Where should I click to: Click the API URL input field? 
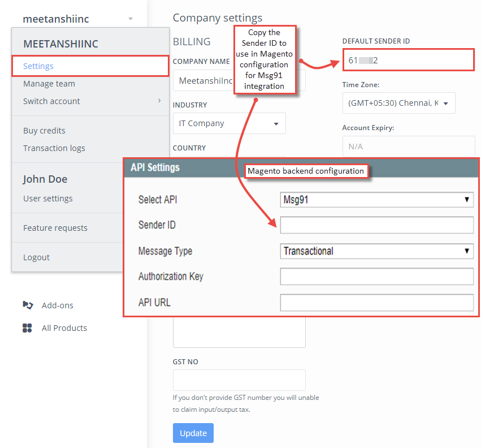coord(376,303)
